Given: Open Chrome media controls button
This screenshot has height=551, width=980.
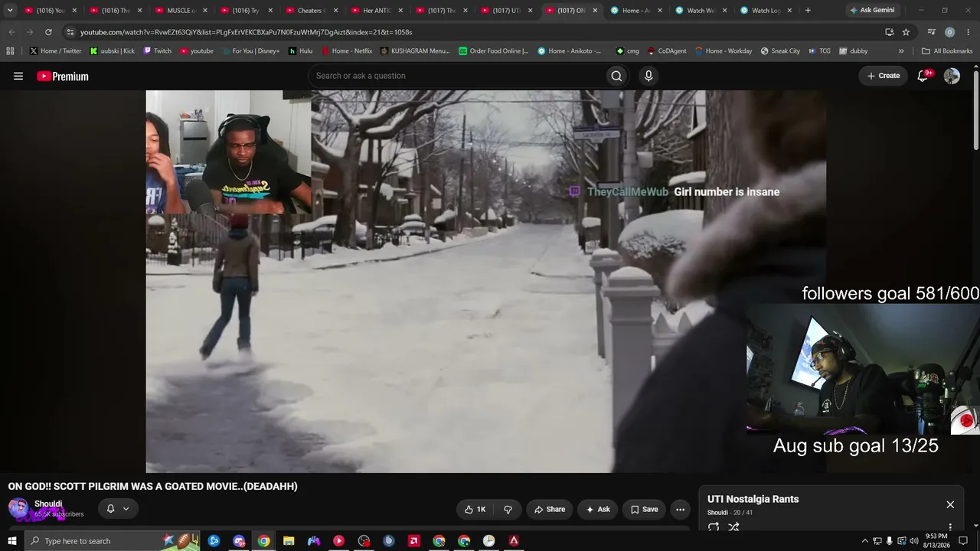Looking at the screenshot, I should [931, 32].
